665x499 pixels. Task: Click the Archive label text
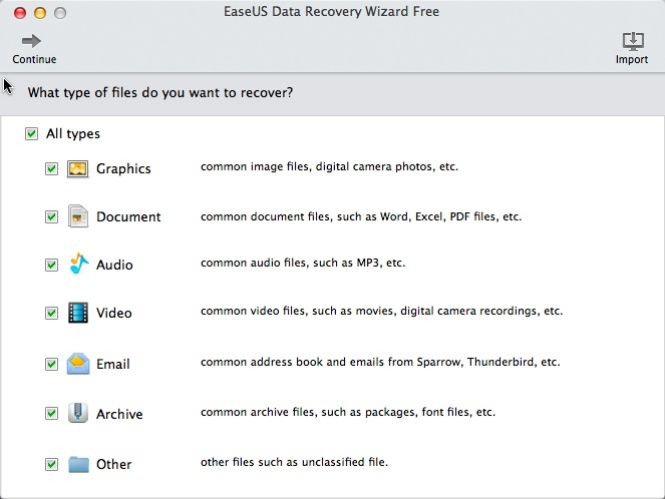click(x=120, y=414)
